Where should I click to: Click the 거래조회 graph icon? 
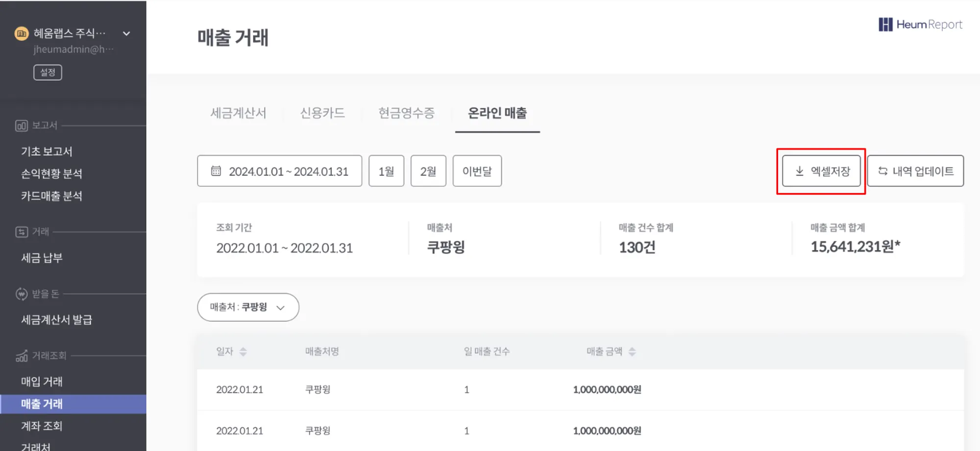click(22, 356)
